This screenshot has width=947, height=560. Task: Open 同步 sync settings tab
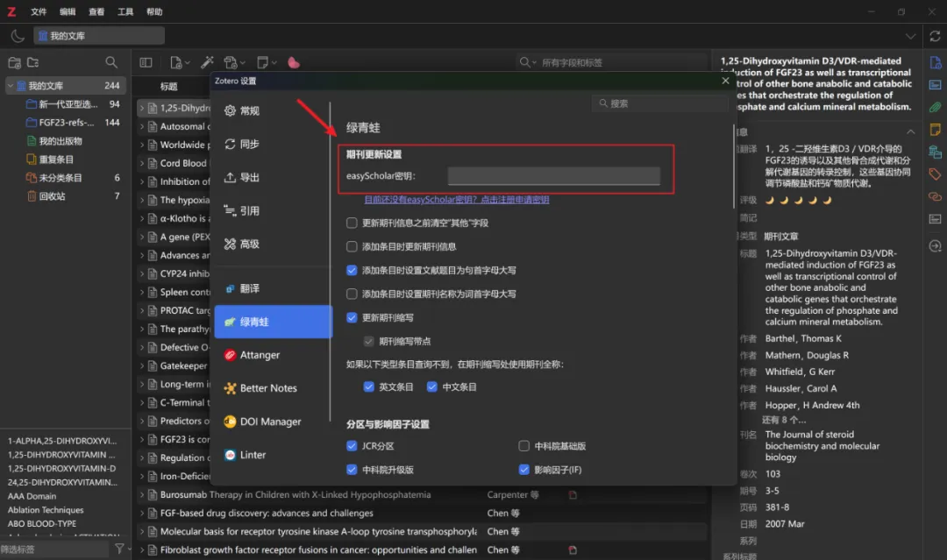(273, 145)
